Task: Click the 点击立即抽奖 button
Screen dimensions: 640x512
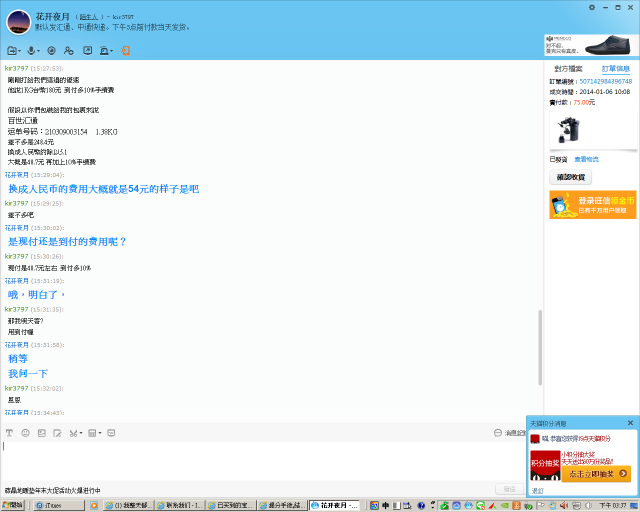Action: [x=596, y=474]
